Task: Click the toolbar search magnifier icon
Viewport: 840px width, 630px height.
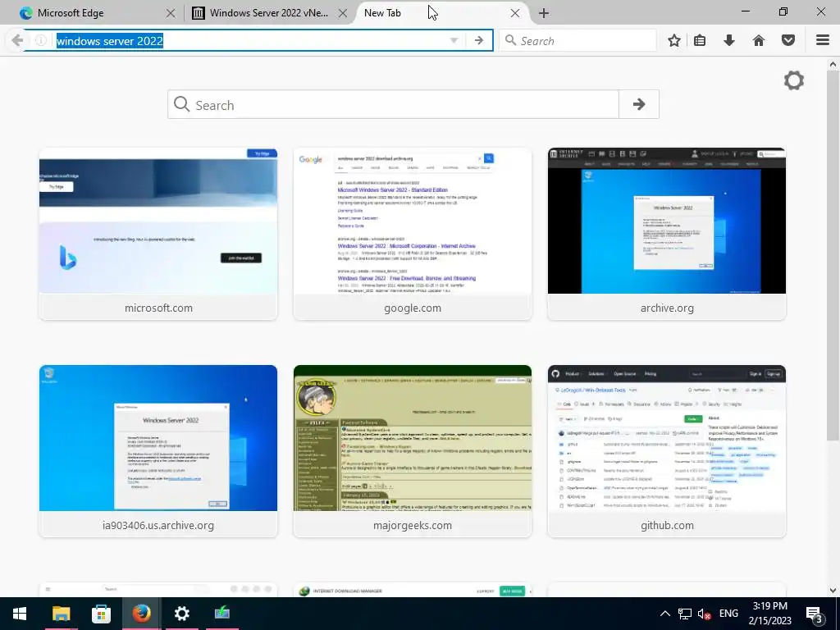Action: click(510, 41)
